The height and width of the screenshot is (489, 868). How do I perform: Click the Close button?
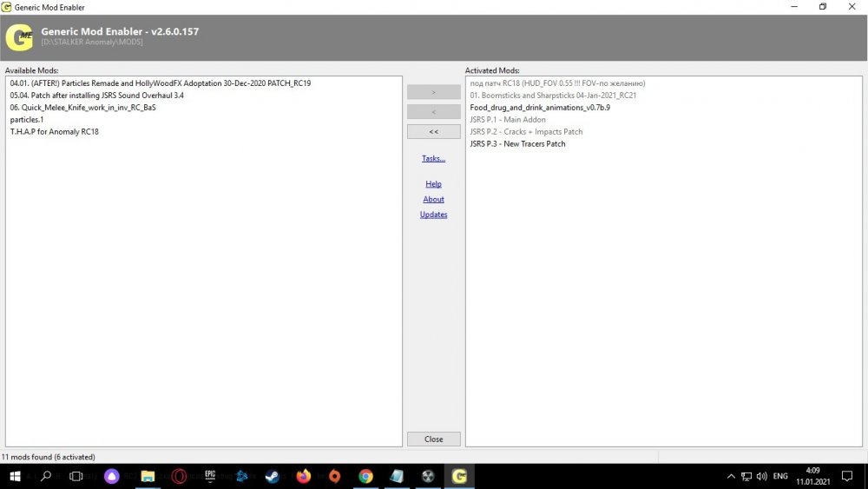pos(433,439)
